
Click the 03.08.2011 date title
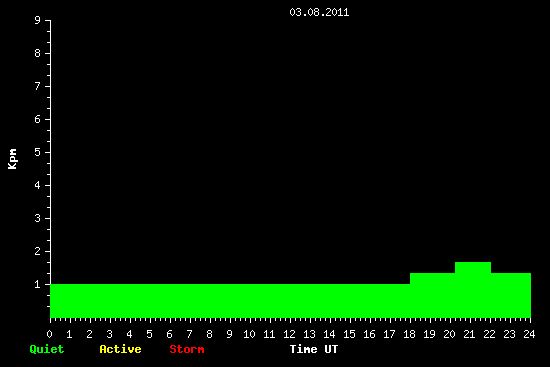tap(319, 12)
